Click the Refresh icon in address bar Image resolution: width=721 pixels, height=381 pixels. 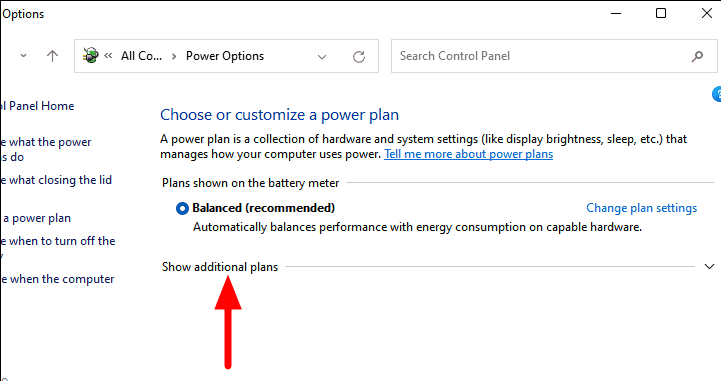[x=359, y=56]
